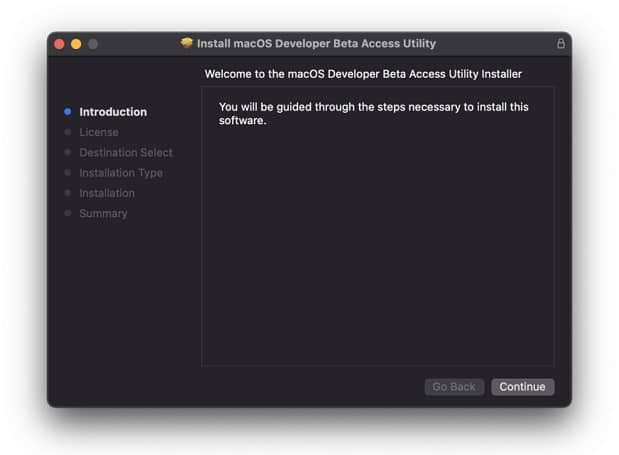Click the grey bullet beside Summary

click(68, 213)
